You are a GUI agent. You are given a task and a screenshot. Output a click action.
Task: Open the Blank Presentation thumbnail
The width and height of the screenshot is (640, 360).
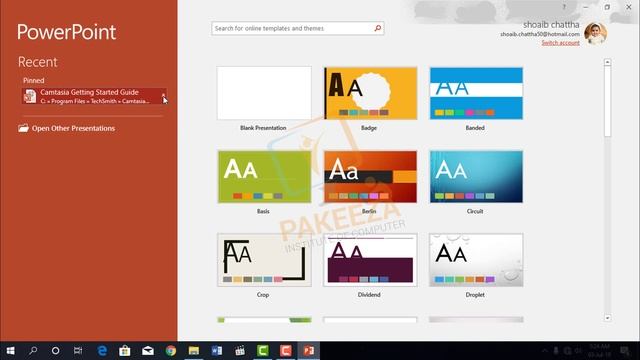coord(264,93)
